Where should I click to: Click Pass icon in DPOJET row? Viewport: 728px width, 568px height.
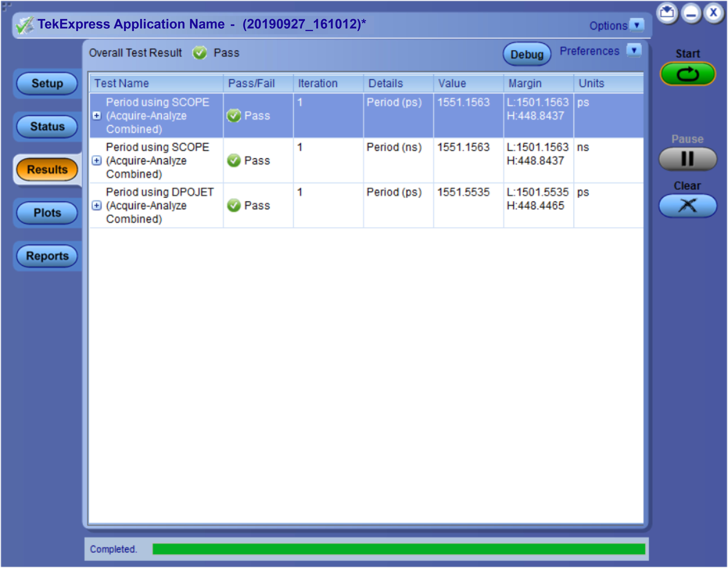pyautogui.click(x=234, y=205)
